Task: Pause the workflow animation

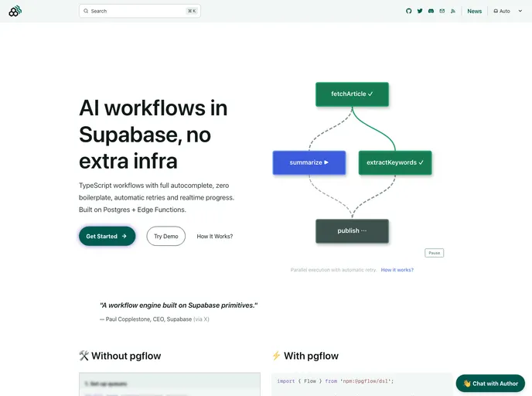Action: [434, 253]
